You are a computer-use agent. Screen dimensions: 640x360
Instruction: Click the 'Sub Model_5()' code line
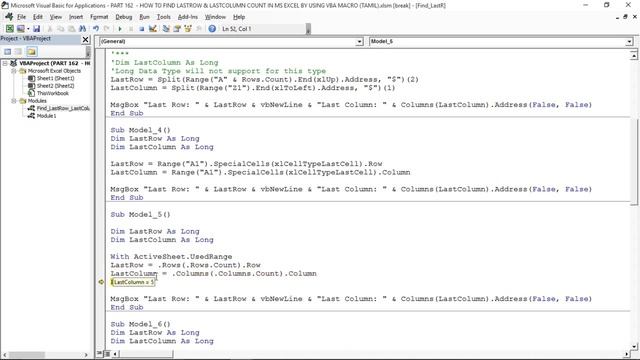[140, 215]
